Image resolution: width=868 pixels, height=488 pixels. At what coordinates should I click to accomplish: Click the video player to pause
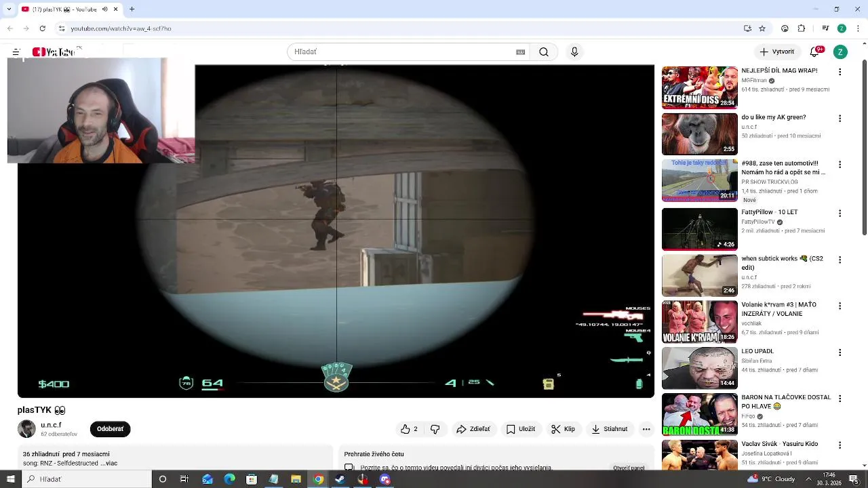tap(336, 230)
